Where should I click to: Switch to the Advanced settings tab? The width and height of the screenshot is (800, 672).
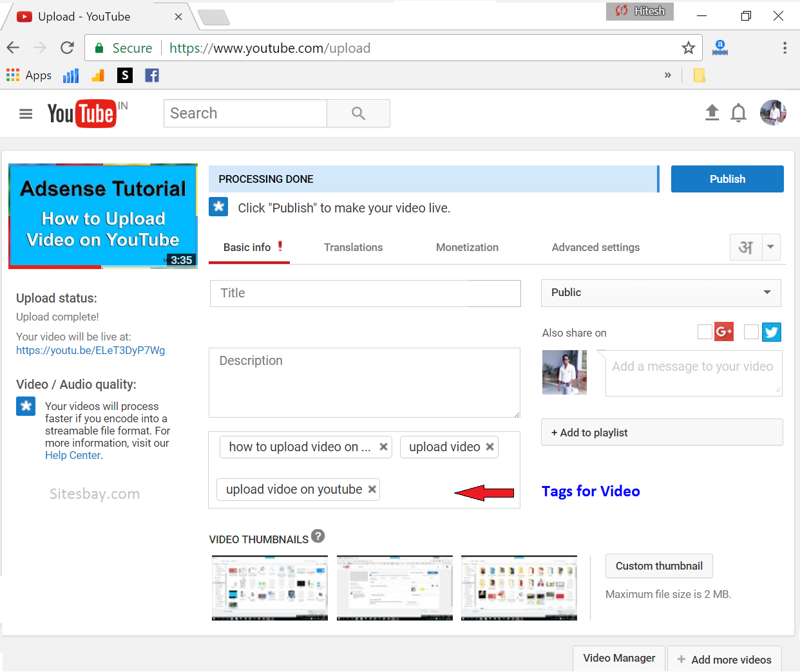pos(596,247)
